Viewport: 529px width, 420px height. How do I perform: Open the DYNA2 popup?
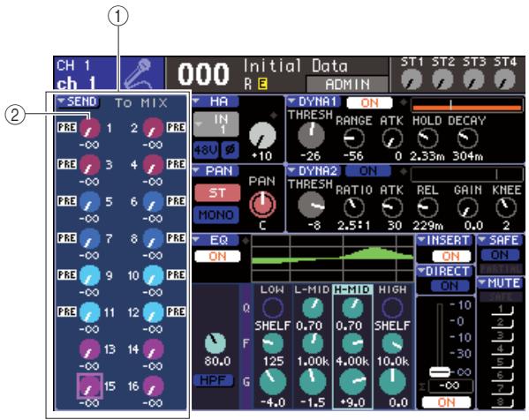pos(314,171)
